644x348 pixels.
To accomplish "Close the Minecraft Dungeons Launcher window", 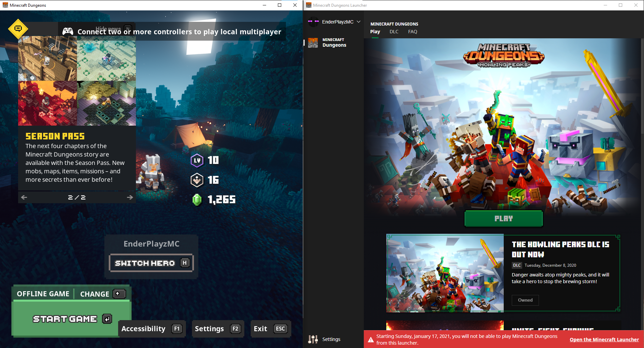I will point(636,5).
